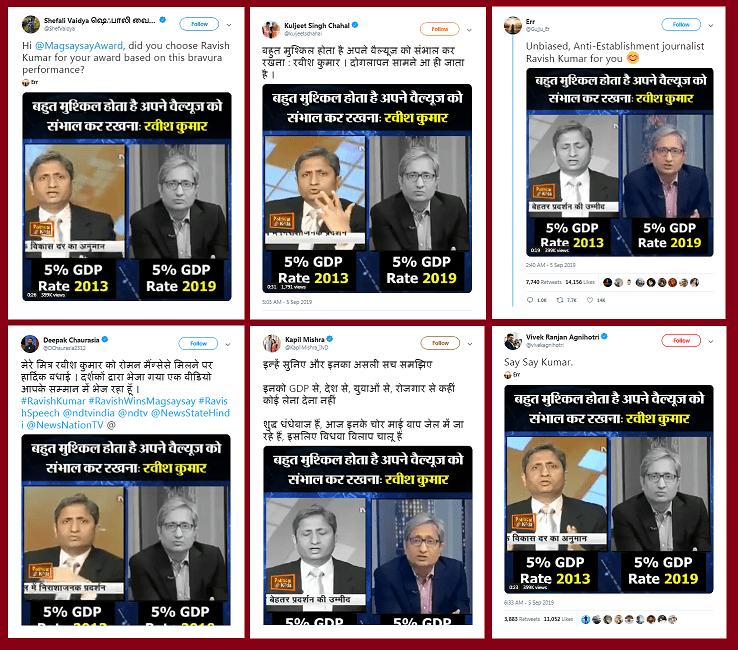Click Vivek Ranjan Agnihotri's profile picture
The width and height of the screenshot is (738, 650).
pyautogui.click(x=513, y=341)
